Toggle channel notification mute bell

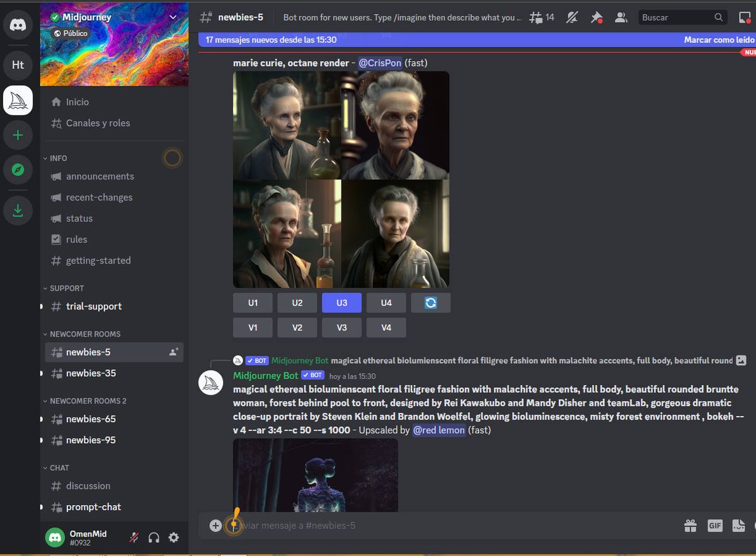(571, 18)
